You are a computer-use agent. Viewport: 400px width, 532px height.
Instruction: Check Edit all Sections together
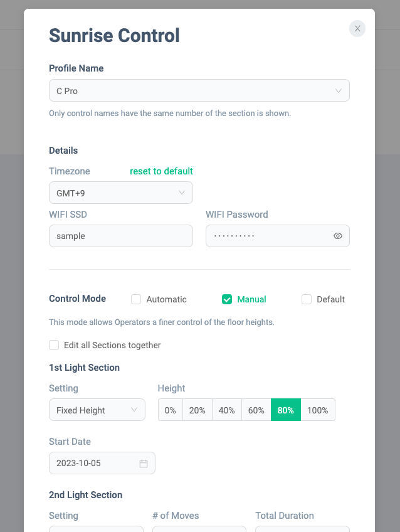(54, 345)
